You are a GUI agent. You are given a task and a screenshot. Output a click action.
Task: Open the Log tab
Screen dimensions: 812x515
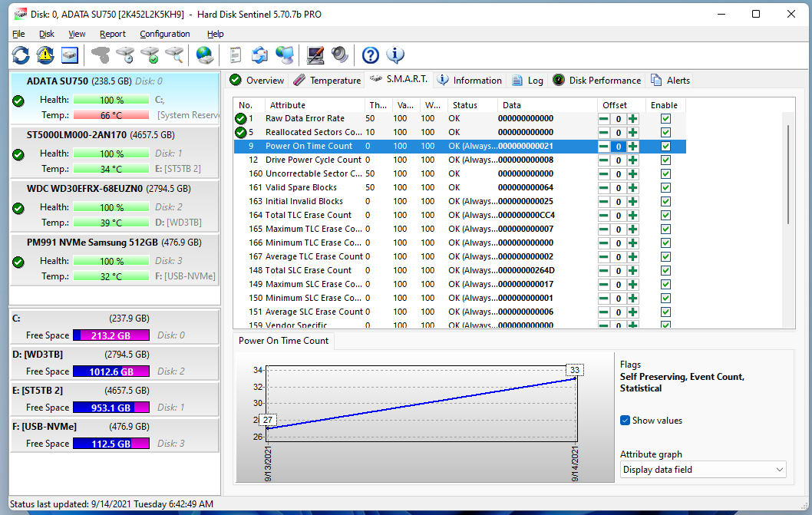point(528,81)
